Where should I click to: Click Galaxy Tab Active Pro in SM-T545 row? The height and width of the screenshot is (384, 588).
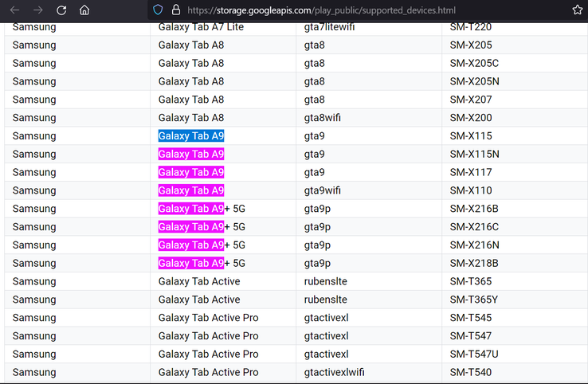209,318
